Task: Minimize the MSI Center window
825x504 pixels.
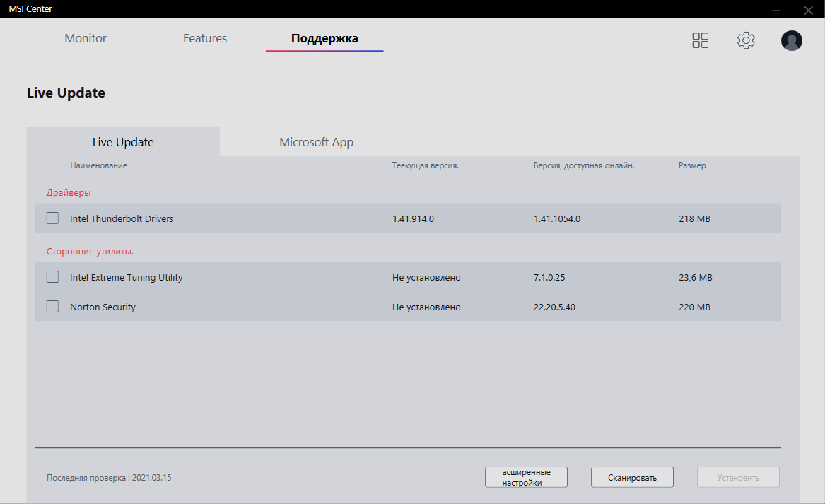Action: point(776,10)
